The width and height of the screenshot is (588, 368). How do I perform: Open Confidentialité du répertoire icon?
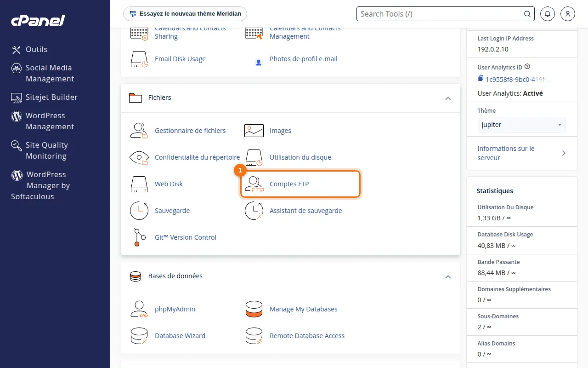click(x=139, y=157)
